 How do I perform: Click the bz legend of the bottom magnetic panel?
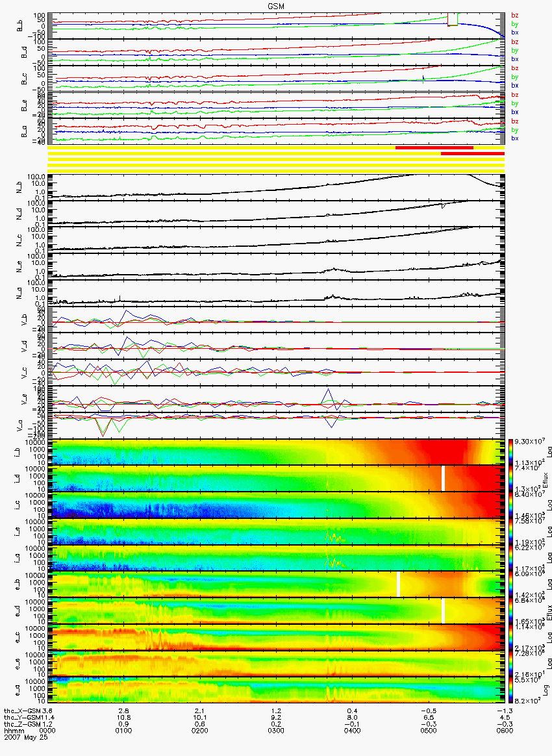pyautogui.click(x=515, y=121)
